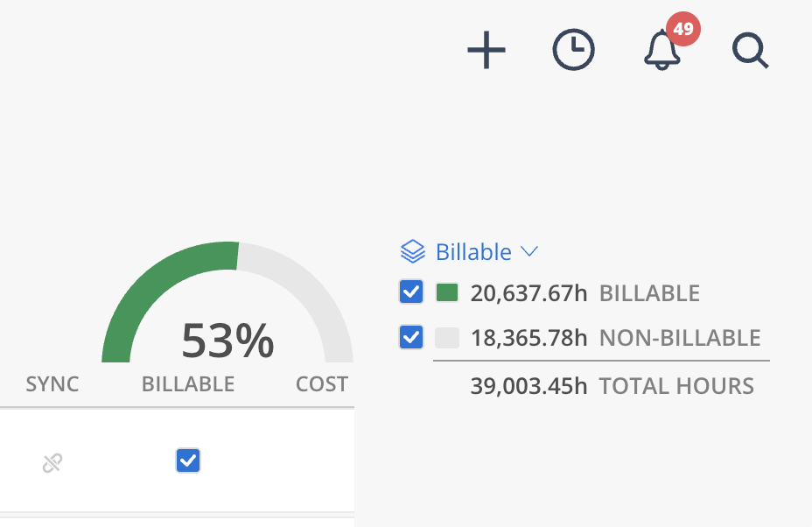Open the notifications bell
Screen dimensions: 812x527
coord(661,53)
